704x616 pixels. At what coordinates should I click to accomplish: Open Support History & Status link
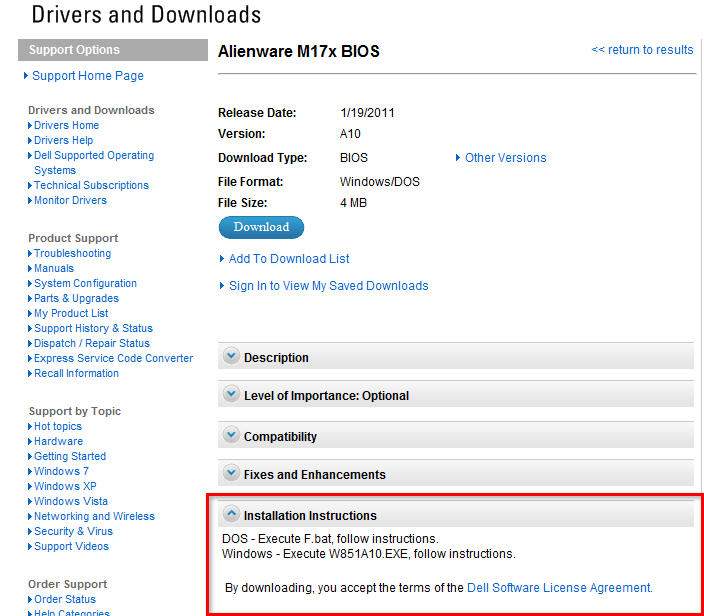tap(93, 328)
